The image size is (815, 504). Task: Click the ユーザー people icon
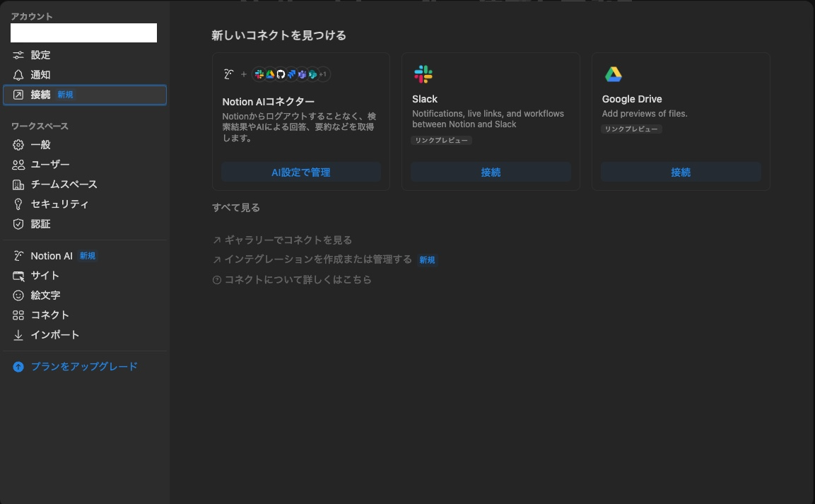[x=18, y=165]
